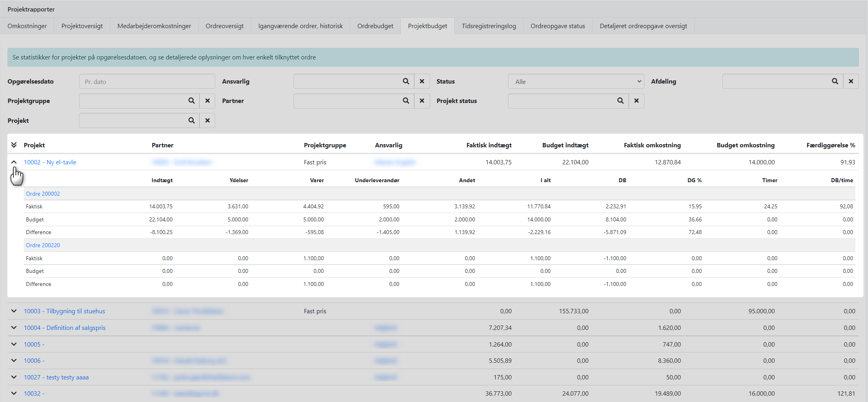Expand project 10006 row

tap(14, 360)
